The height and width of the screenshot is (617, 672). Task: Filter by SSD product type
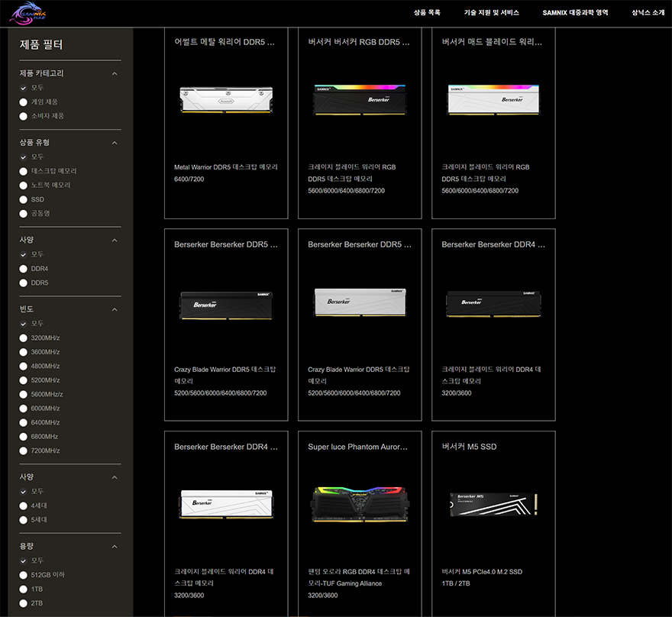click(x=23, y=199)
